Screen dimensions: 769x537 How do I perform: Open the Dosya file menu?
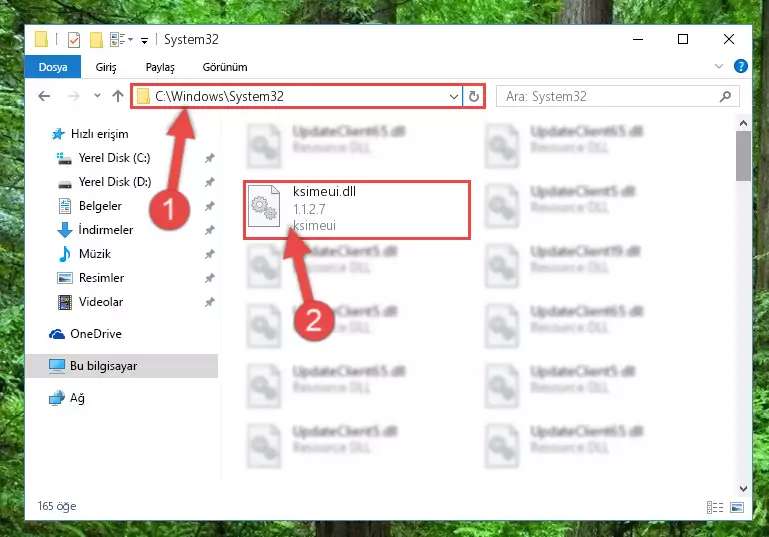click(x=53, y=67)
